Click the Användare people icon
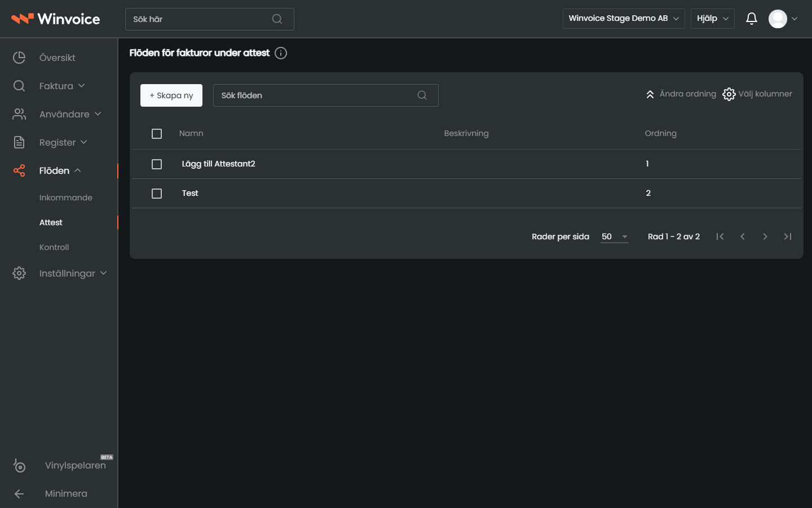Viewport: 812px width, 508px height. click(x=19, y=114)
